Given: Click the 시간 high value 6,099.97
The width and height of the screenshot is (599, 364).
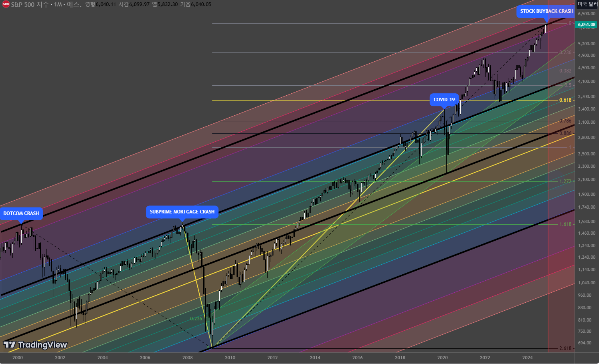Looking at the screenshot, I should pos(139,4).
